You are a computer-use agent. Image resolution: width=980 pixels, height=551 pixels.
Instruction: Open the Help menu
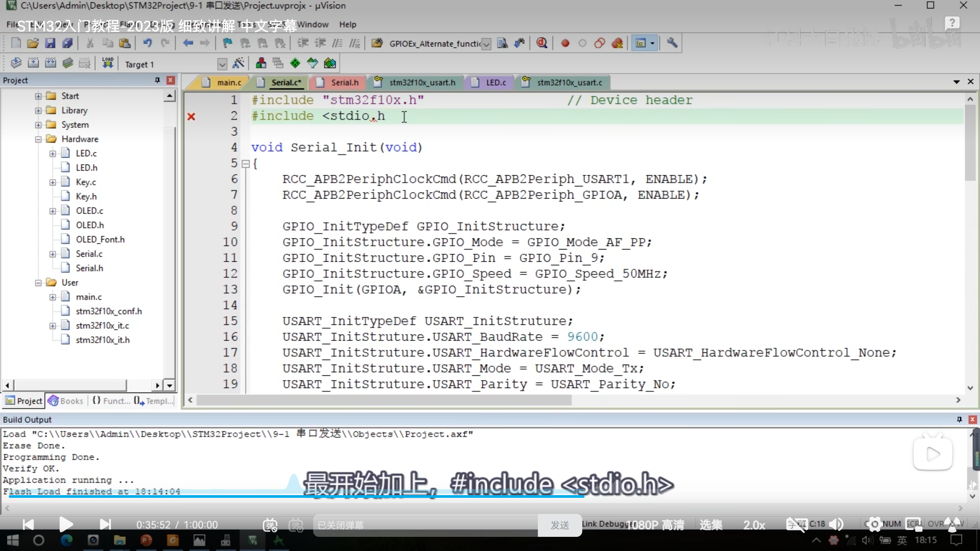(347, 24)
